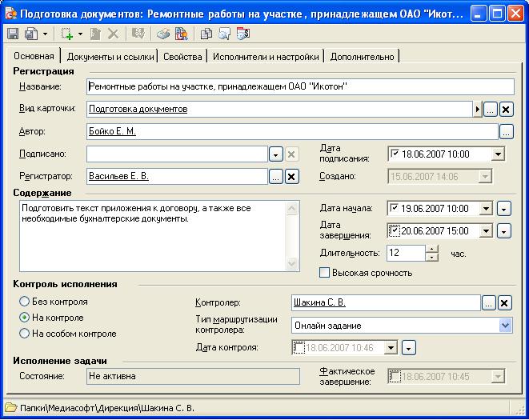Open the Дата начала calendar dropdown
The image size is (529, 420).
coord(486,209)
